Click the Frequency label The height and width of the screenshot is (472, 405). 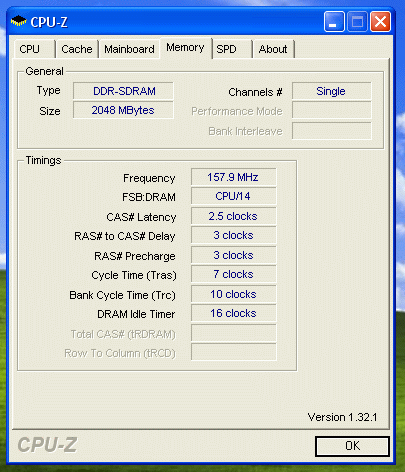[149, 178]
